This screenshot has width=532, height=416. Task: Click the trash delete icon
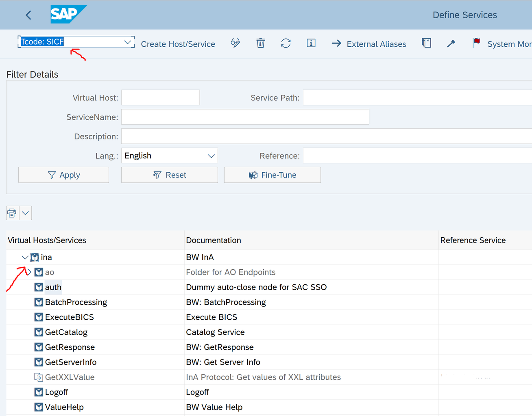261,43
